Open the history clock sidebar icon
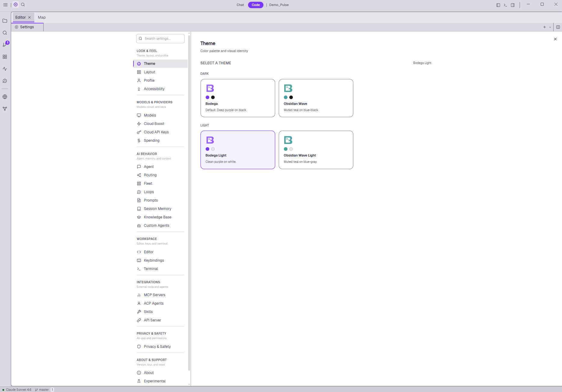 click(5, 81)
